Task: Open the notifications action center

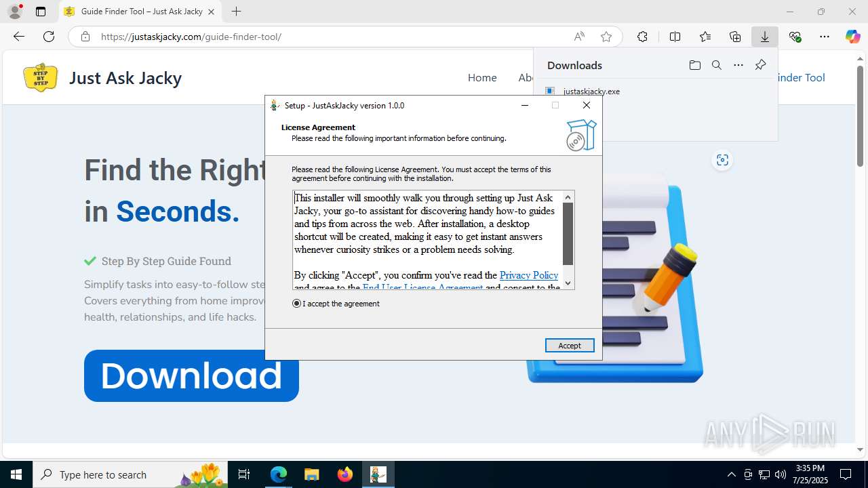Action: (846, 474)
